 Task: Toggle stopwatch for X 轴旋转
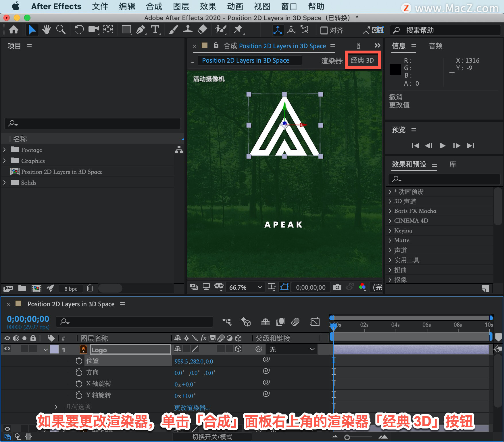pos(79,384)
